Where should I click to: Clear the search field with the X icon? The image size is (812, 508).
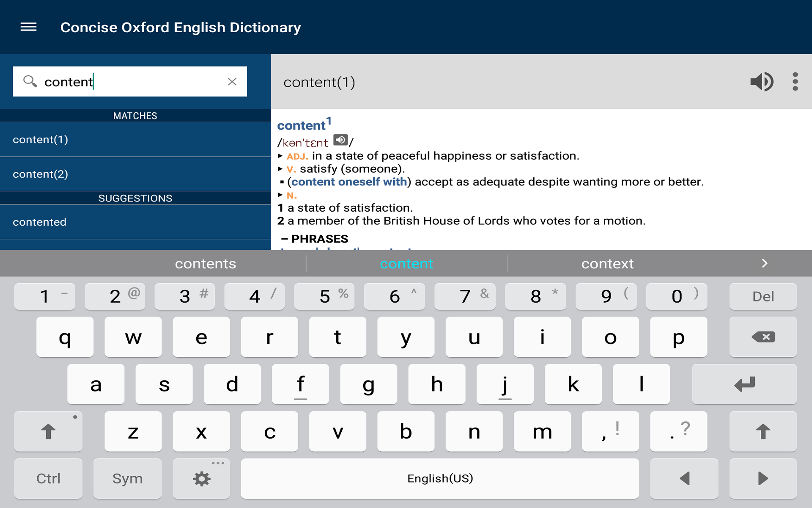233,82
